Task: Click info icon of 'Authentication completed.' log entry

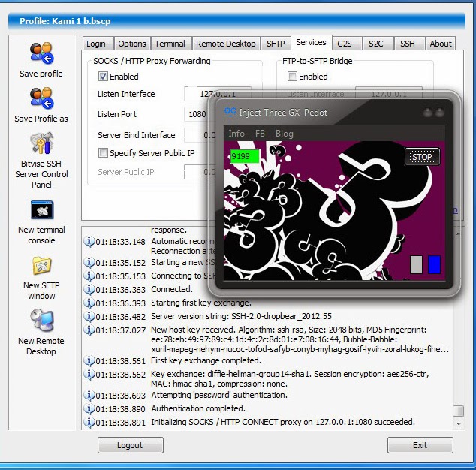Action: [89, 408]
